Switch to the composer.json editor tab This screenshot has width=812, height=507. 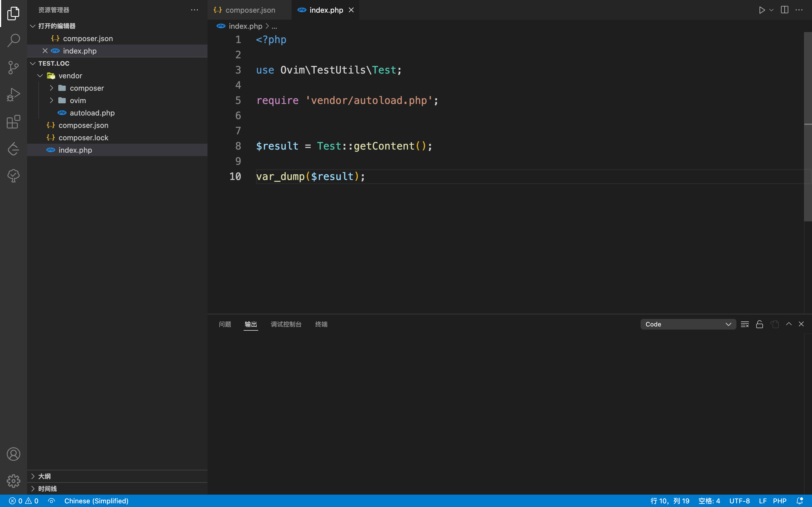[250, 10]
